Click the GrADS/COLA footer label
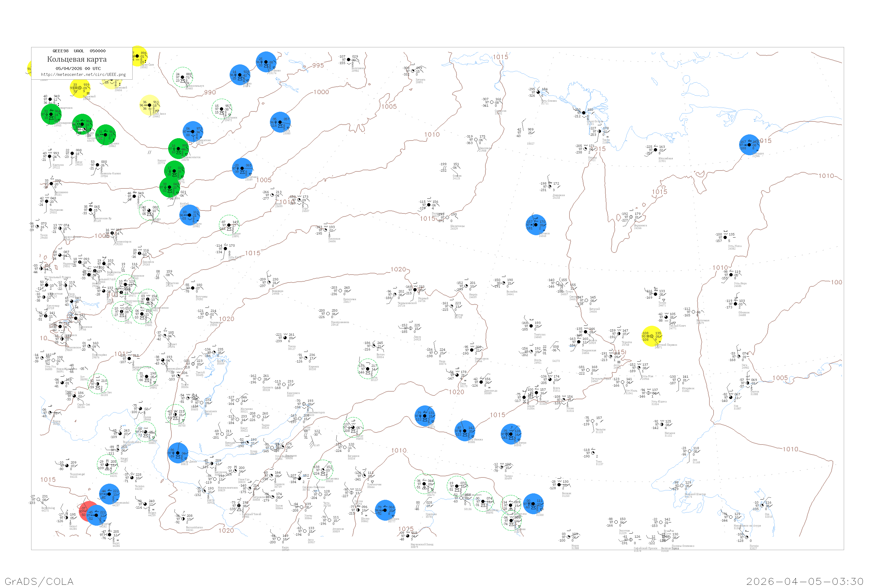 click(39, 581)
